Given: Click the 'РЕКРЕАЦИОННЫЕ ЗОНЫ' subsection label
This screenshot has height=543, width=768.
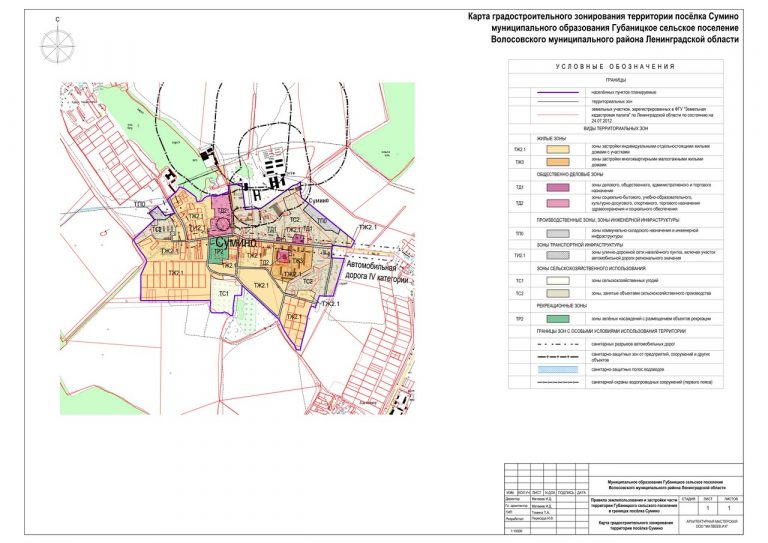Looking at the screenshot, I should pyautogui.click(x=562, y=306).
